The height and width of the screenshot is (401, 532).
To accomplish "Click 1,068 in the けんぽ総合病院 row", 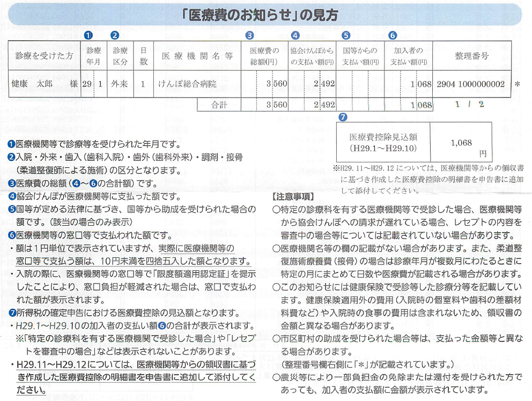I will pos(421,84).
